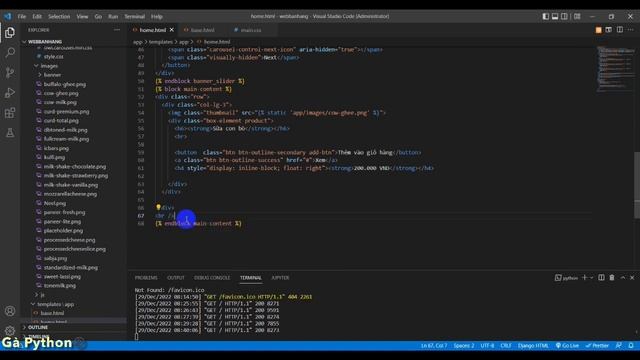This screenshot has width=640, height=360.
Task: Open the Source Control view
Action: pyautogui.click(x=10, y=73)
